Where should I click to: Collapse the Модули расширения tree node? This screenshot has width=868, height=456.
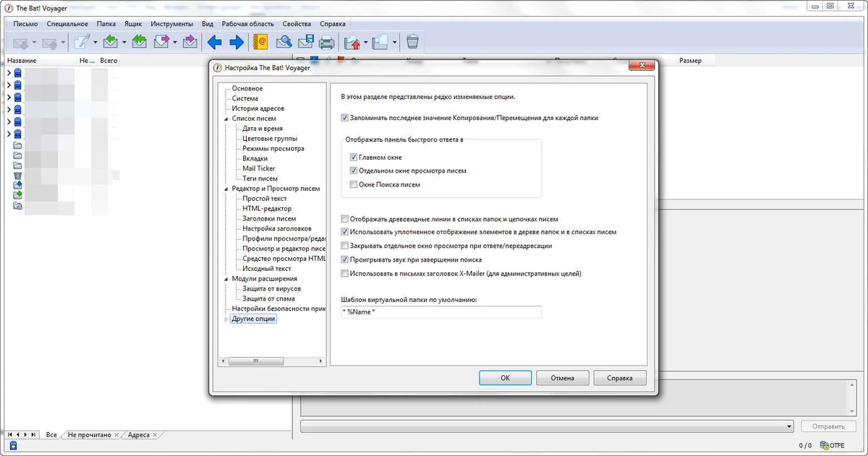tap(226, 279)
